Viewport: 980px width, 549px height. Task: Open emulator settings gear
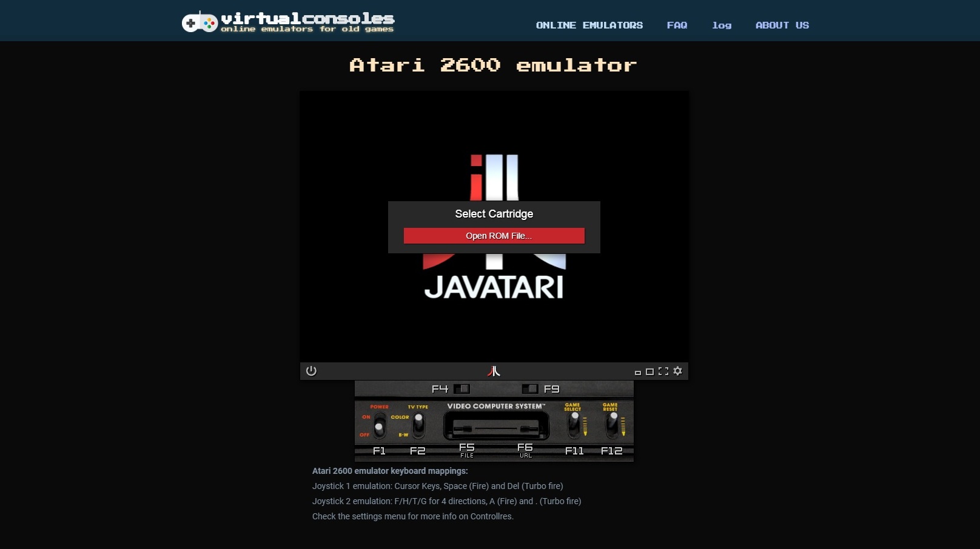click(x=678, y=371)
